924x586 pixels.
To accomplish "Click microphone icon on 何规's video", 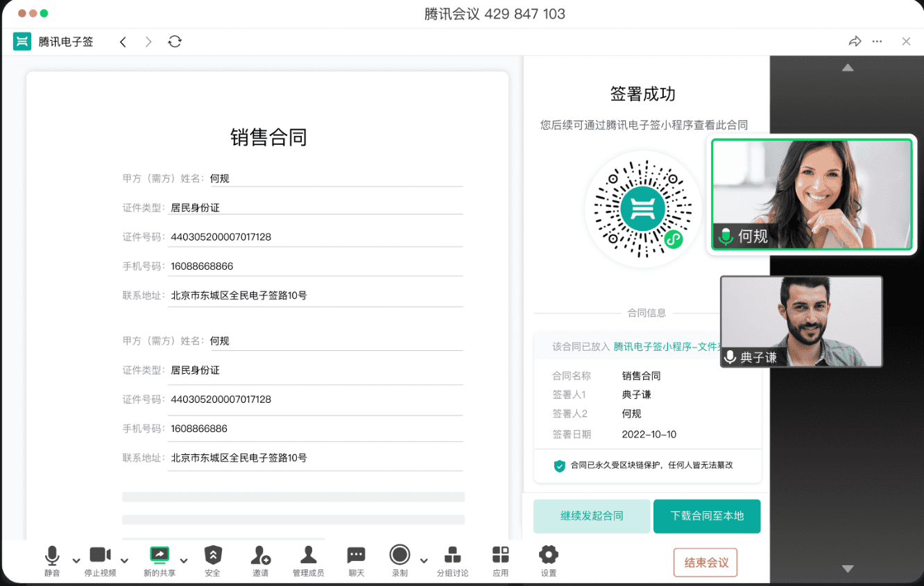I will point(726,236).
